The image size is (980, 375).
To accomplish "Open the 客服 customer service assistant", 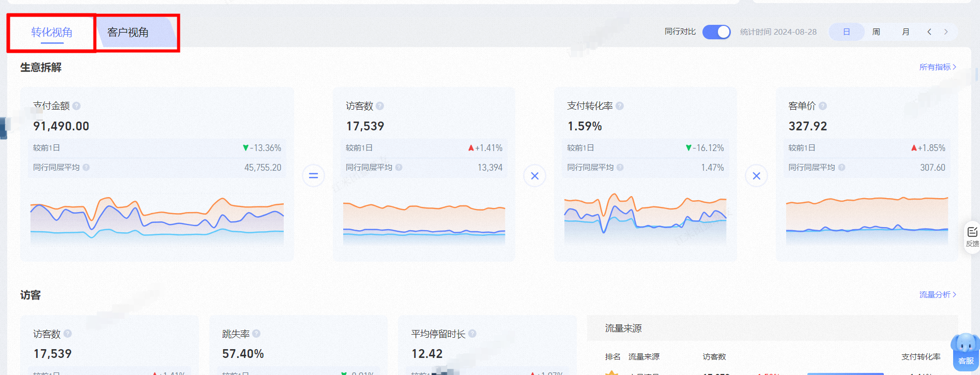I will pyautogui.click(x=966, y=352).
